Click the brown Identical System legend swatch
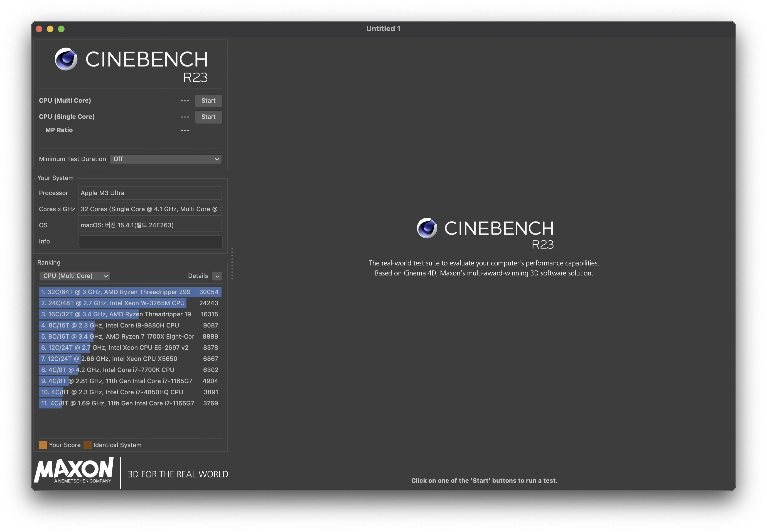 [87, 445]
